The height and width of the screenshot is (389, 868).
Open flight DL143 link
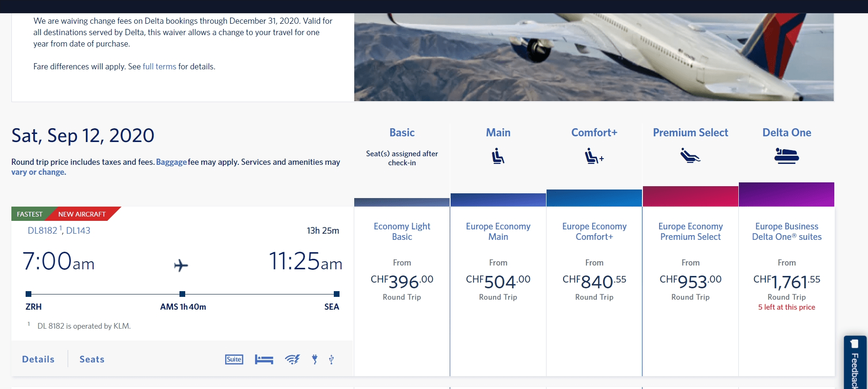pos(78,230)
